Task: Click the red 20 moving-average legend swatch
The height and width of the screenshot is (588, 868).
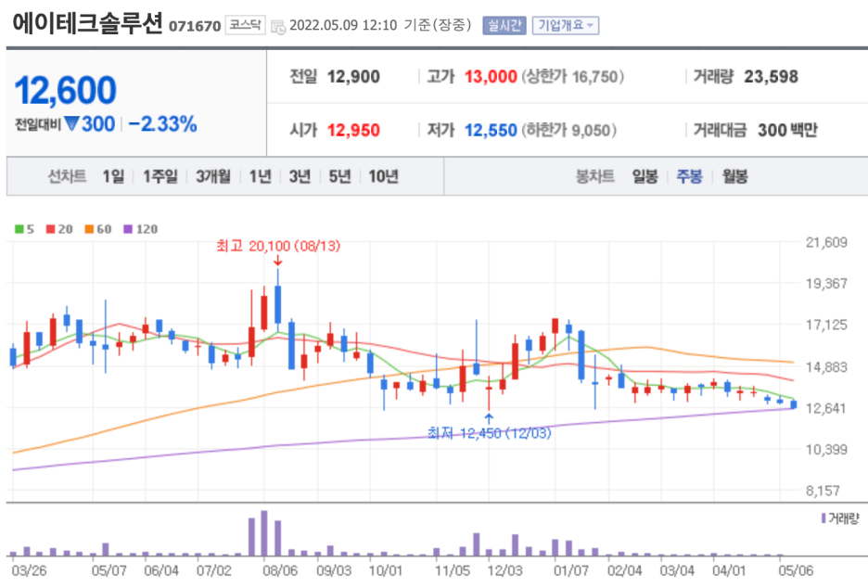Action: [x=51, y=229]
